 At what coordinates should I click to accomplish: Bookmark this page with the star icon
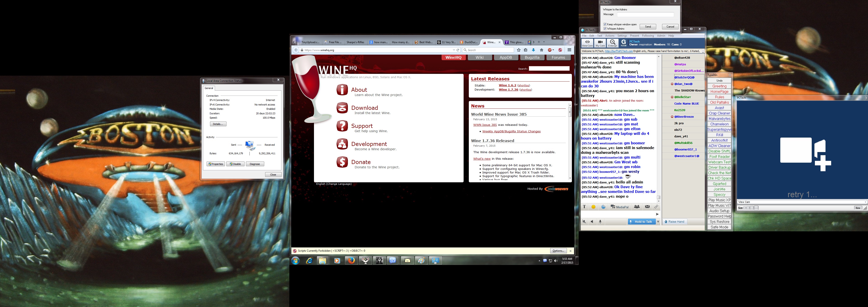pos(519,50)
